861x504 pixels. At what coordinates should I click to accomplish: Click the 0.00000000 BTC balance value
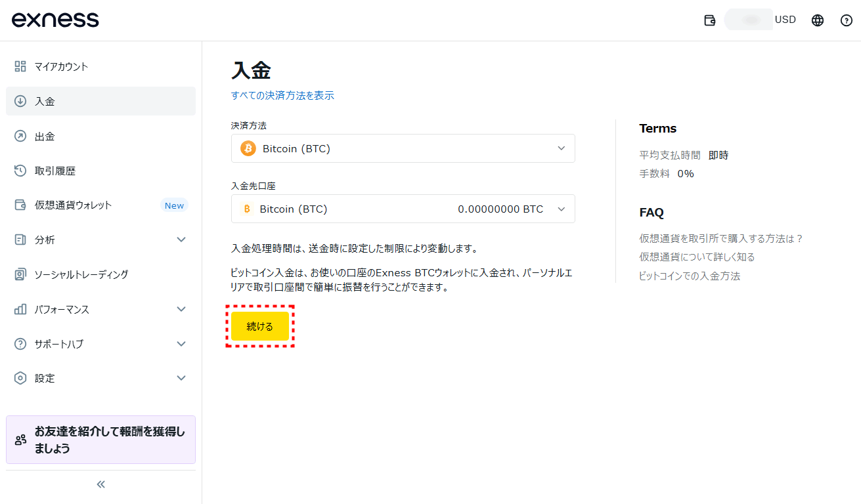[x=500, y=209]
